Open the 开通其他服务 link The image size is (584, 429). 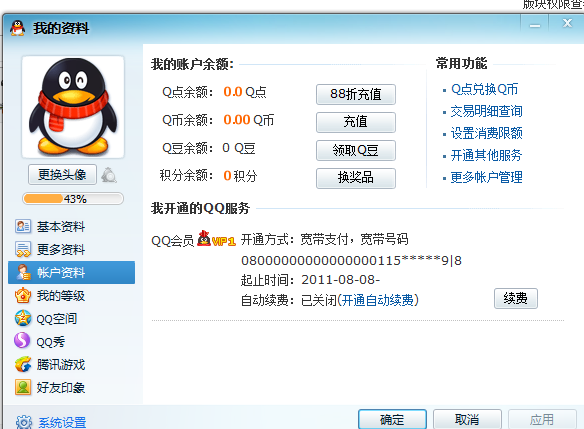click(x=487, y=155)
